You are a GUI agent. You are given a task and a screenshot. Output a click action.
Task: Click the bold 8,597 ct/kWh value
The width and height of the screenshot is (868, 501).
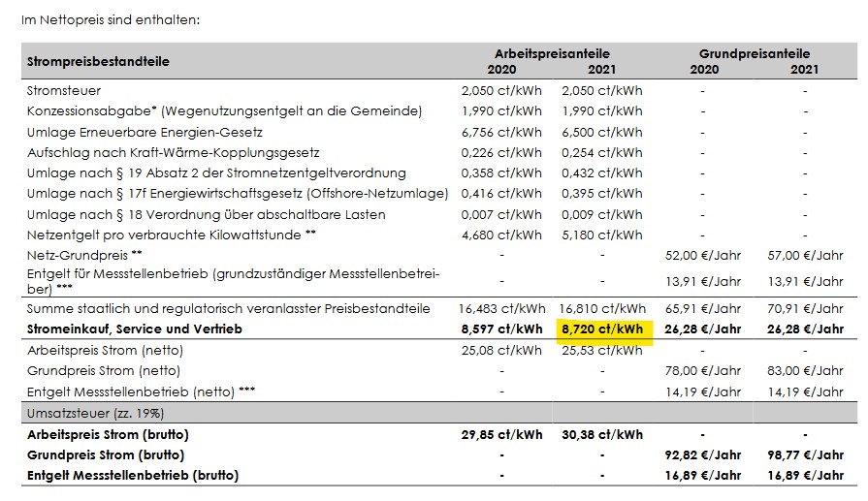[x=501, y=329]
